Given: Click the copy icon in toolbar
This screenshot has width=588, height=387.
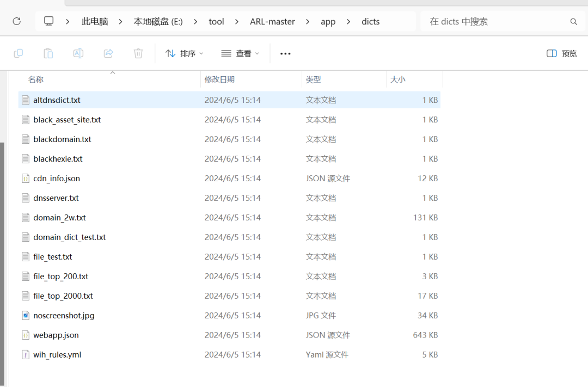Looking at the screenshot, I should pos(18,53).
